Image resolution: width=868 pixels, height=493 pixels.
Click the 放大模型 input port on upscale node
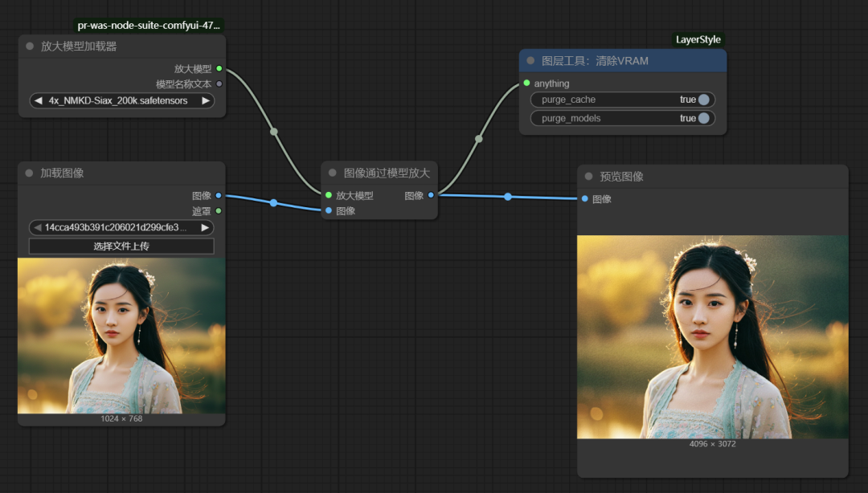point(328,194)
